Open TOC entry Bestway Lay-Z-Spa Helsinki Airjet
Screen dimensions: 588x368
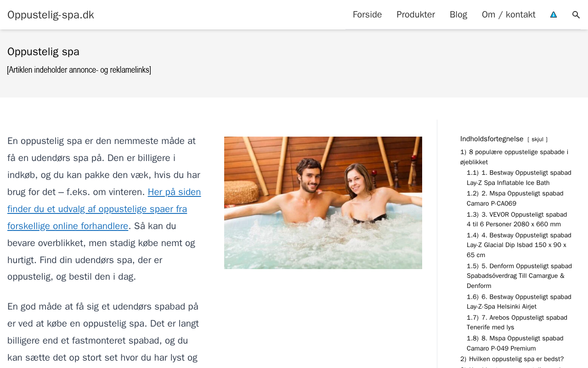click(519, 302)
